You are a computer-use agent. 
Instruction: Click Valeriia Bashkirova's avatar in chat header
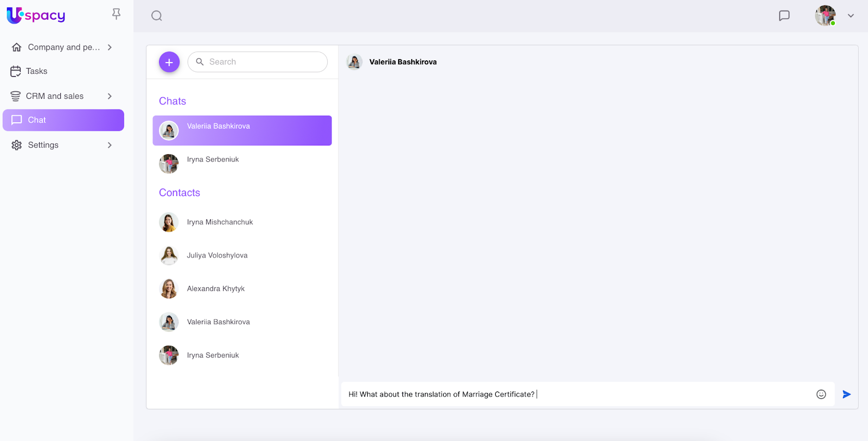point(355,62)
